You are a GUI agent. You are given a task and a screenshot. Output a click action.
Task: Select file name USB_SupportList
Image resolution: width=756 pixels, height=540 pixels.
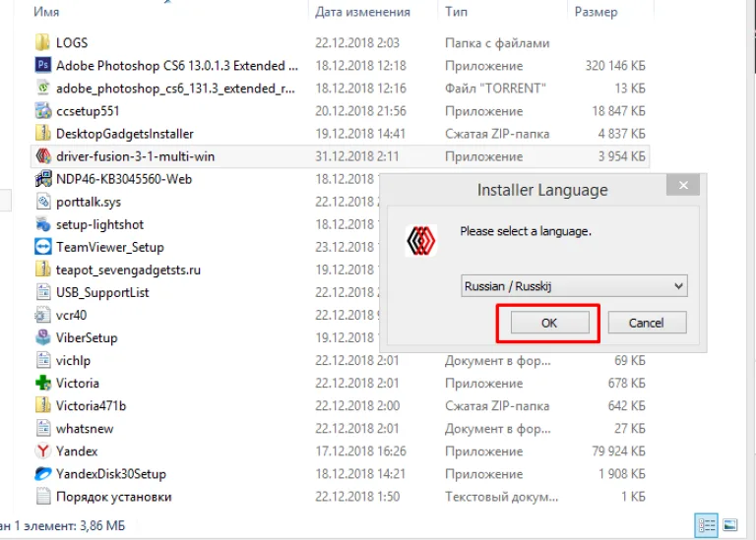102,292
